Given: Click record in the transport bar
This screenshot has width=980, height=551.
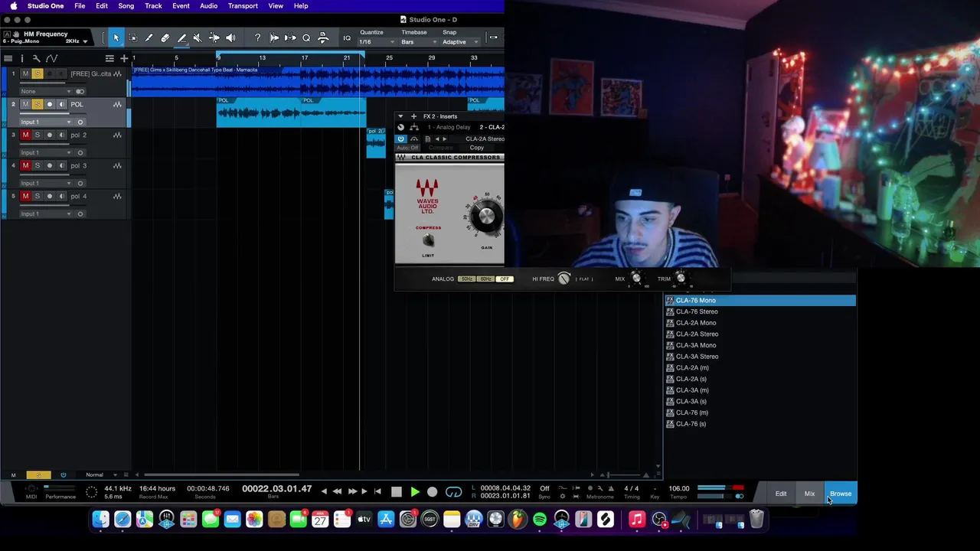Looking at the screenshot, I should 433,492.
